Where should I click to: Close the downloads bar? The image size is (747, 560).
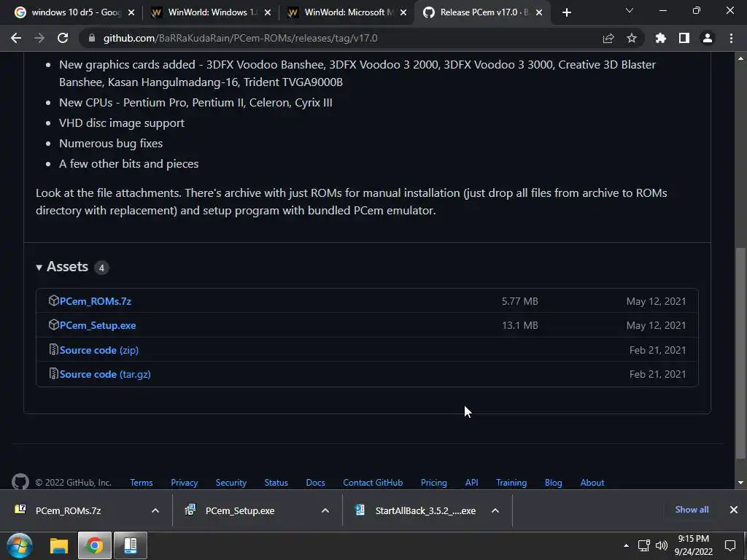(734, 510)
